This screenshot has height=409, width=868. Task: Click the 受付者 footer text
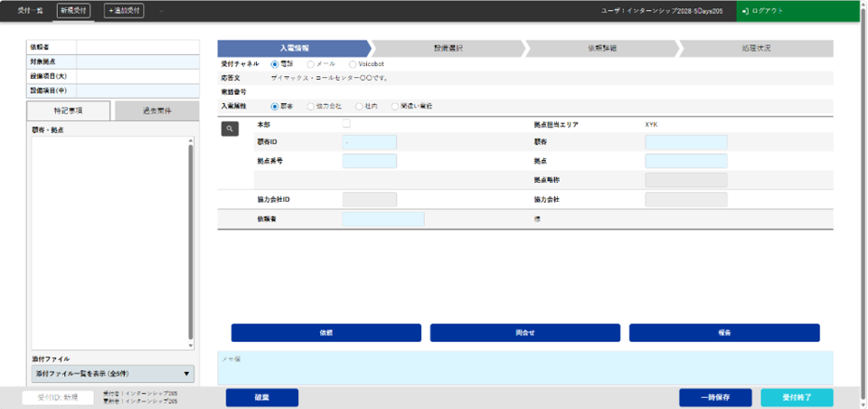coord(140,394)
